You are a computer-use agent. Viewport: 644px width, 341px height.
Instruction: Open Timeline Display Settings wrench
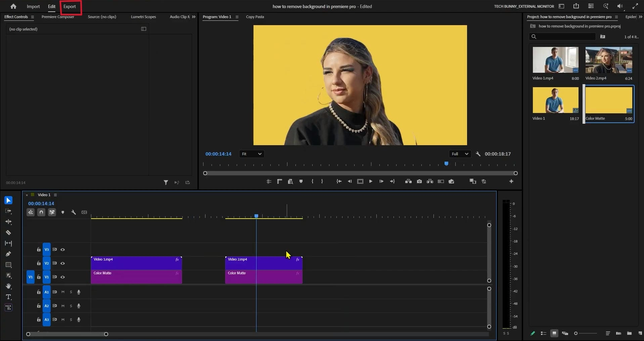[74, 212]
